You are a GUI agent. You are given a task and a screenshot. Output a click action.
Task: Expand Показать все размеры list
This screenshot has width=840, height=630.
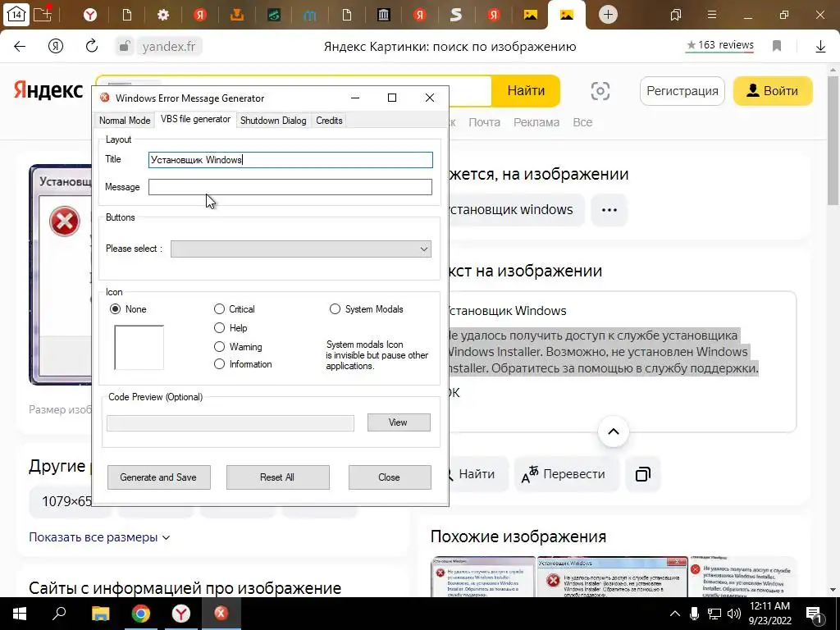[99, 537]
